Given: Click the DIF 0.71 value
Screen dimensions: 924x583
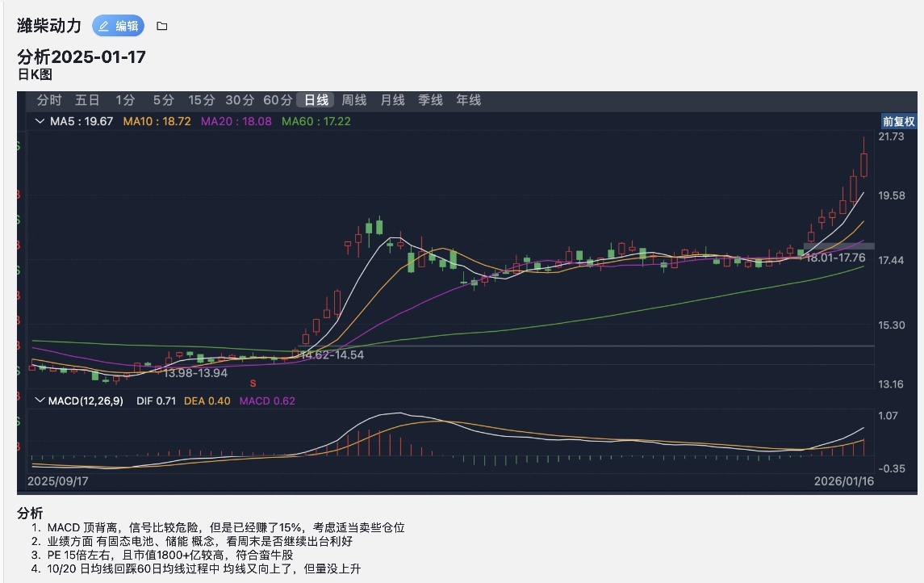Looking at the screenshot, I should click(x=157, y=401).
